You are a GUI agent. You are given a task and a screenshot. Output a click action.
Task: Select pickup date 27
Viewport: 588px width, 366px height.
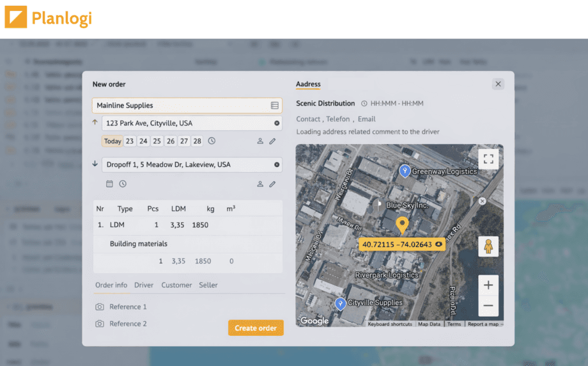click(x=184, y=141)
